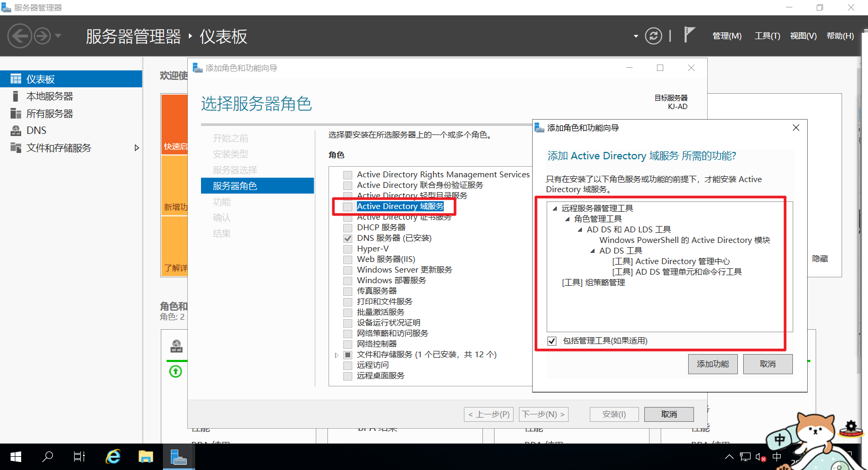Collapse 远程服务器管理工具 tree node
The width and height of the screenshot is (868, 470).
pos(555,209)
